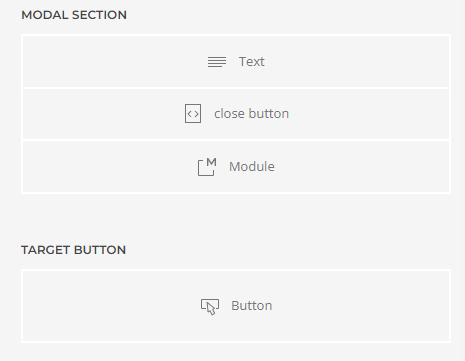Click the word TARGET in the heading

coord(46,250)
